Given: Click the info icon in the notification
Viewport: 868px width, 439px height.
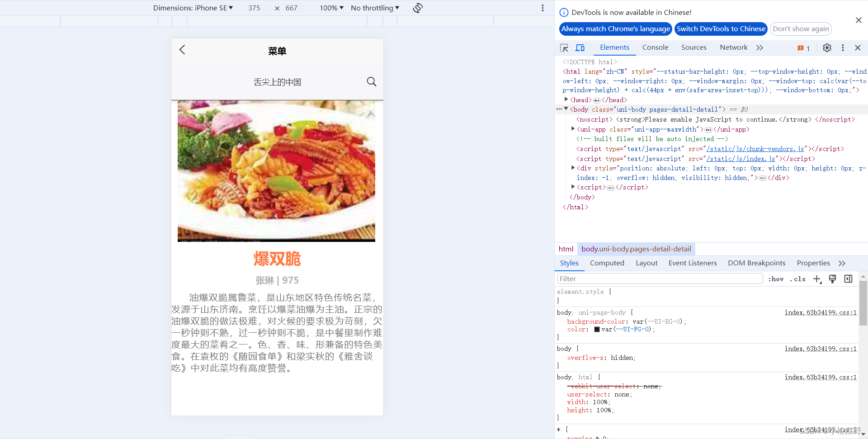Looking at the screenshot, I should tap(564, 13).
